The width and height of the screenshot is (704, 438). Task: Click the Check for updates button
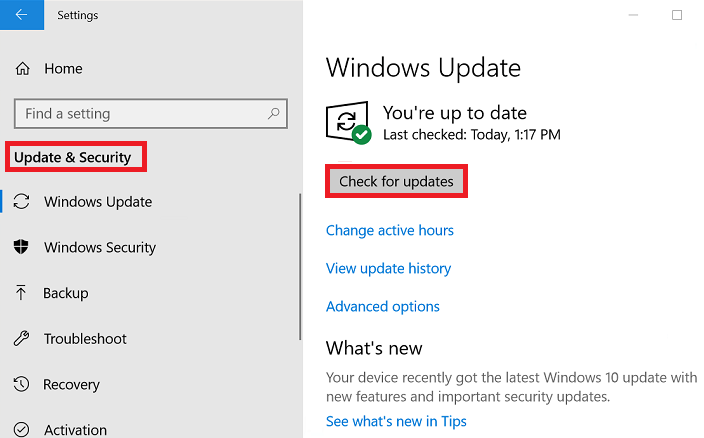click(396, 181)
